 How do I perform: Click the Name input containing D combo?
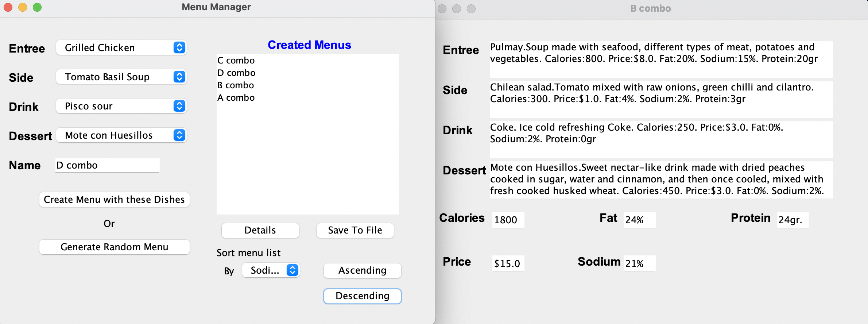coord(106,165)
